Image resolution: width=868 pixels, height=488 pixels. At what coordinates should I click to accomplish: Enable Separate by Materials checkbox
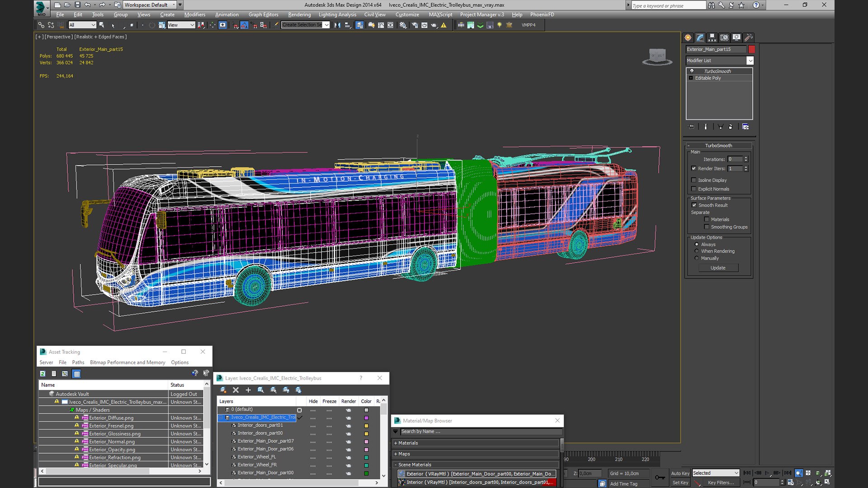pos(707,220)
